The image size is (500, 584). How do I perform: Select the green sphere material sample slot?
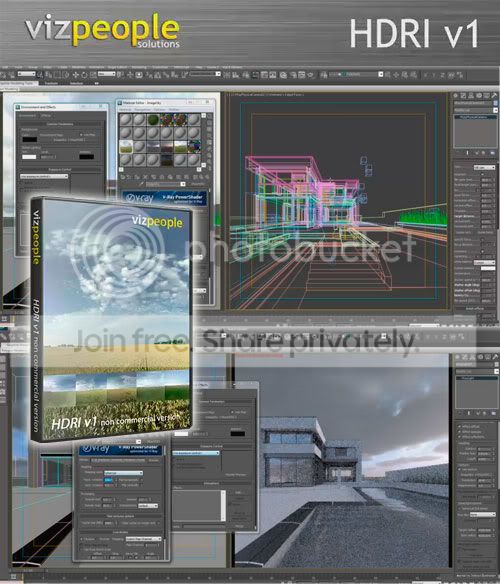[153, 120]
